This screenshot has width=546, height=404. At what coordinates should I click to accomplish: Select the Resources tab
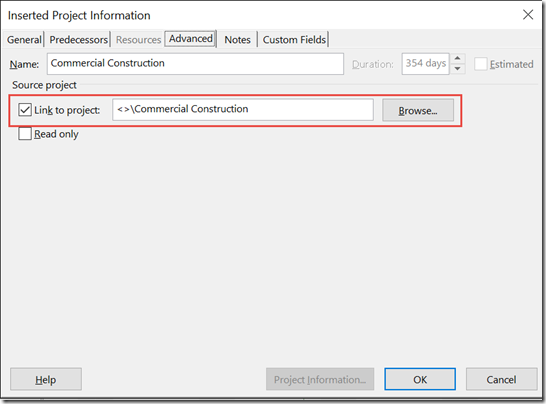(138, 40)
